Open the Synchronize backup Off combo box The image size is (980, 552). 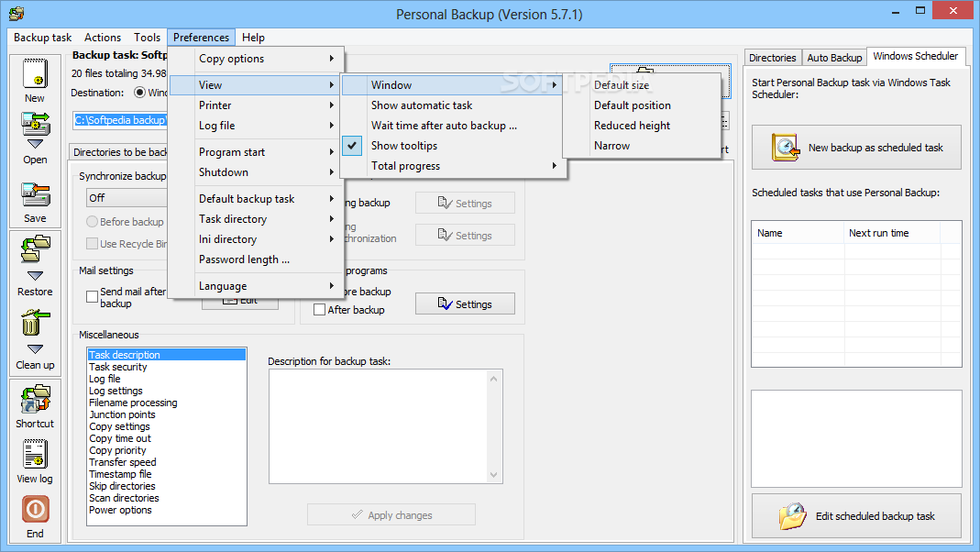pyautogui.click(x=127, y=198)
